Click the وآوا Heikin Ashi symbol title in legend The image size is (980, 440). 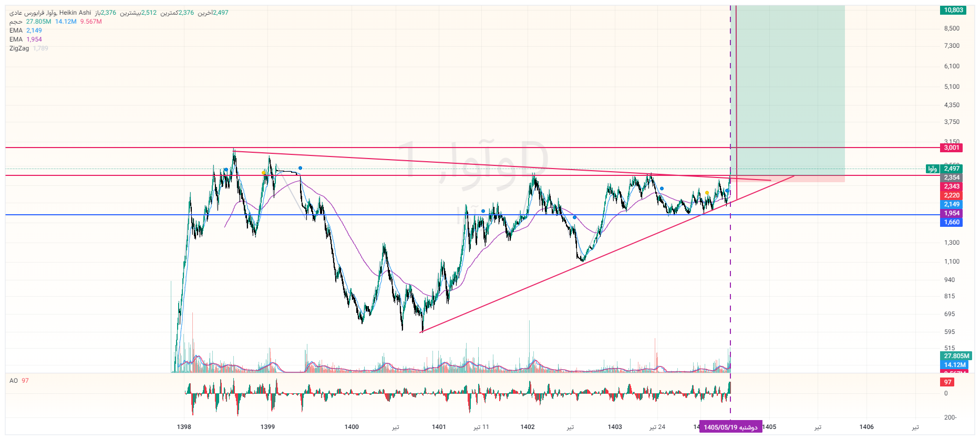(50, 13)
